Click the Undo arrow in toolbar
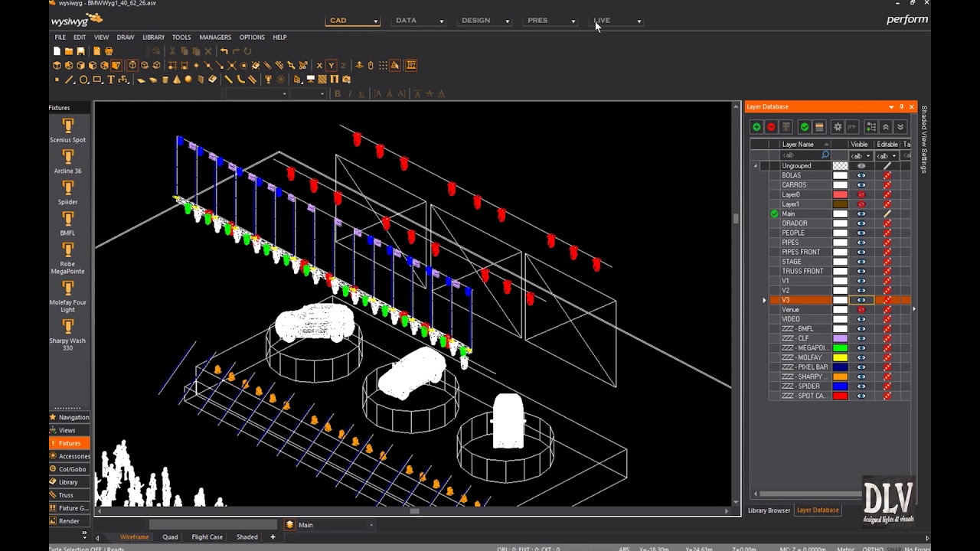The image size is (980, 551). pos(224,51)
